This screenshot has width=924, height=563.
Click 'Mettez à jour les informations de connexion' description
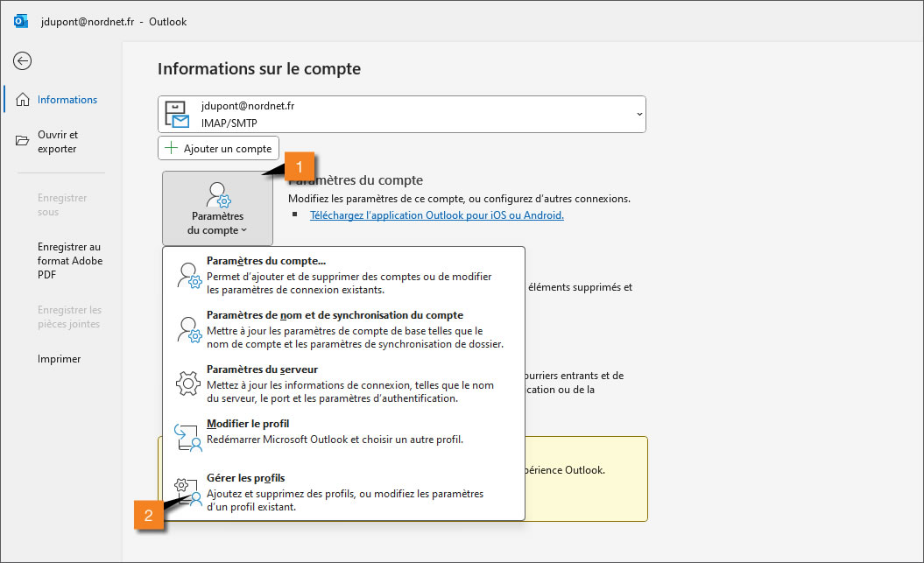tap(350, 391)
